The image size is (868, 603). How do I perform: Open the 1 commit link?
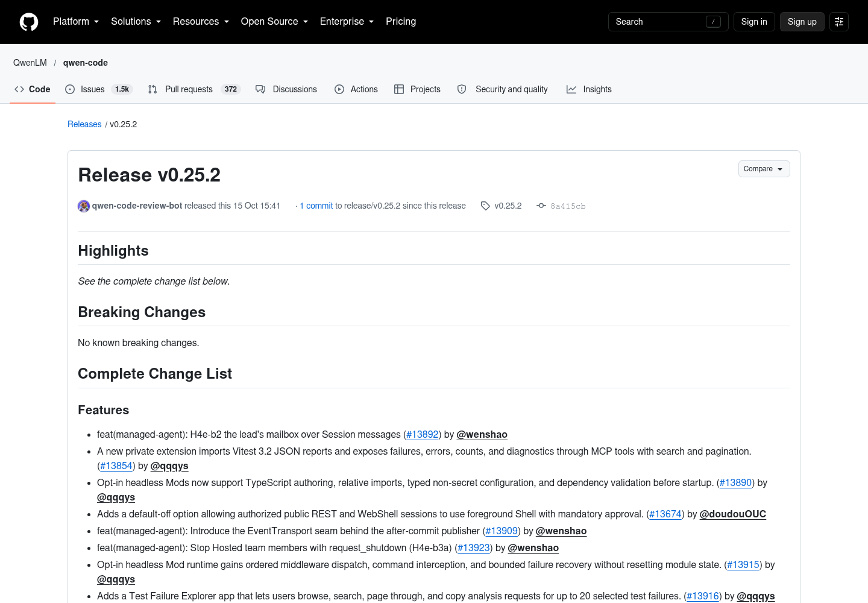pos(316,206)
